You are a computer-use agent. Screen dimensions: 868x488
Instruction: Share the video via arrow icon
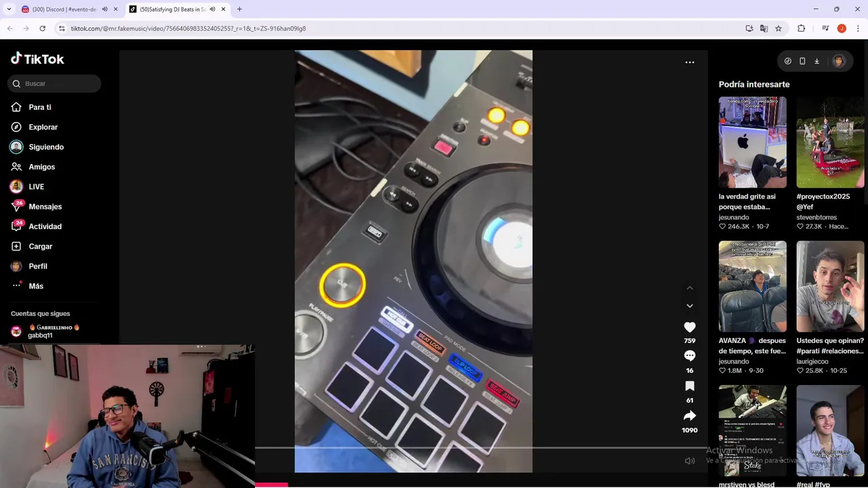pos(690,415)
